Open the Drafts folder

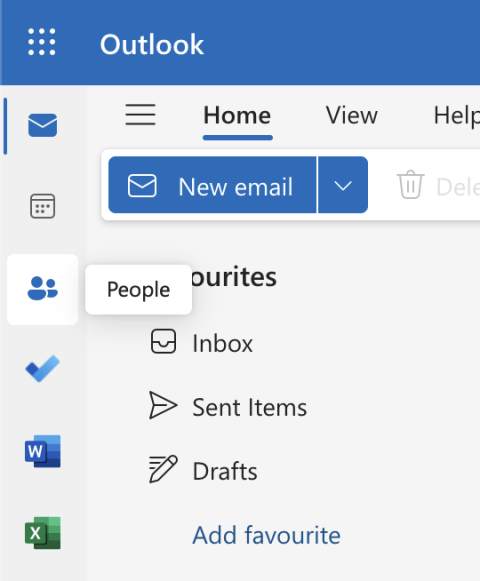[225, 471]
